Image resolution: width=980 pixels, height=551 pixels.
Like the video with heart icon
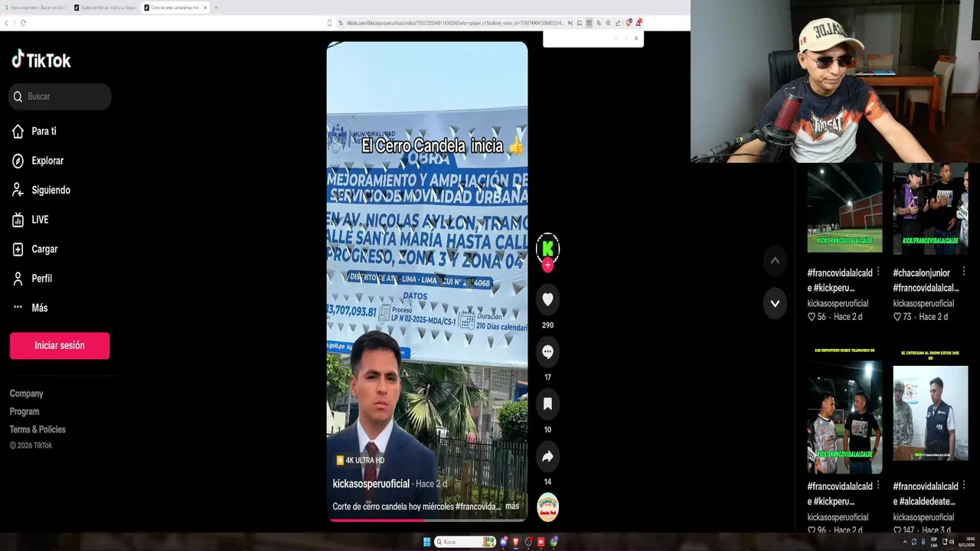coord(547,300)
